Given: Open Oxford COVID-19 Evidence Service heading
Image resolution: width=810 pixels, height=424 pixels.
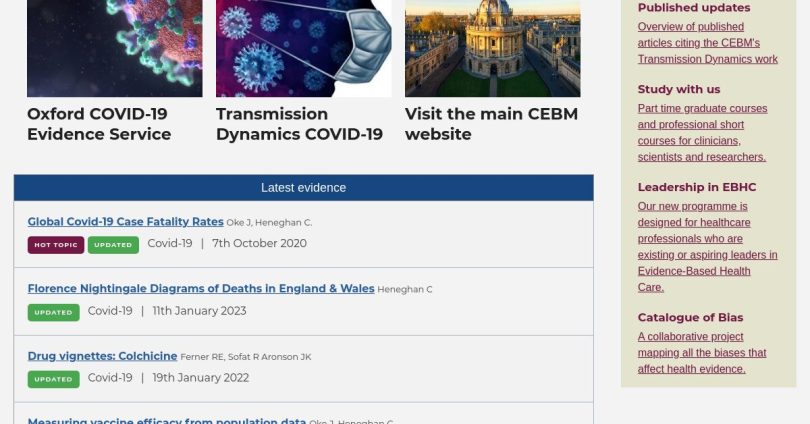Looking at the screenshot, I should pos(99,124).
